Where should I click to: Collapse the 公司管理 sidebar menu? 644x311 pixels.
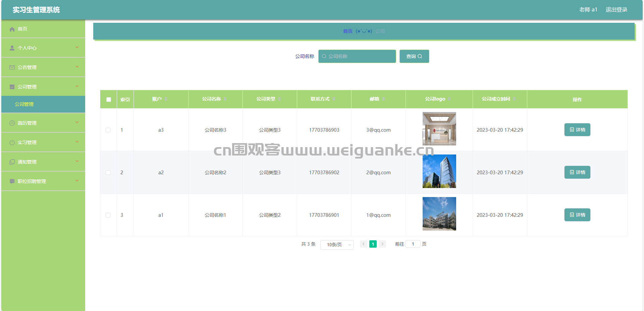(x=43, y=87)
